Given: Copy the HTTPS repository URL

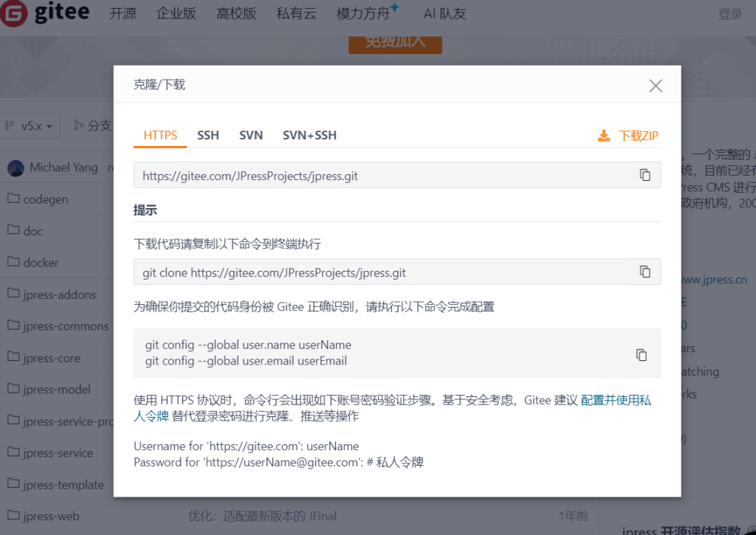Looking at the screenshot, I should click(645, 175).
